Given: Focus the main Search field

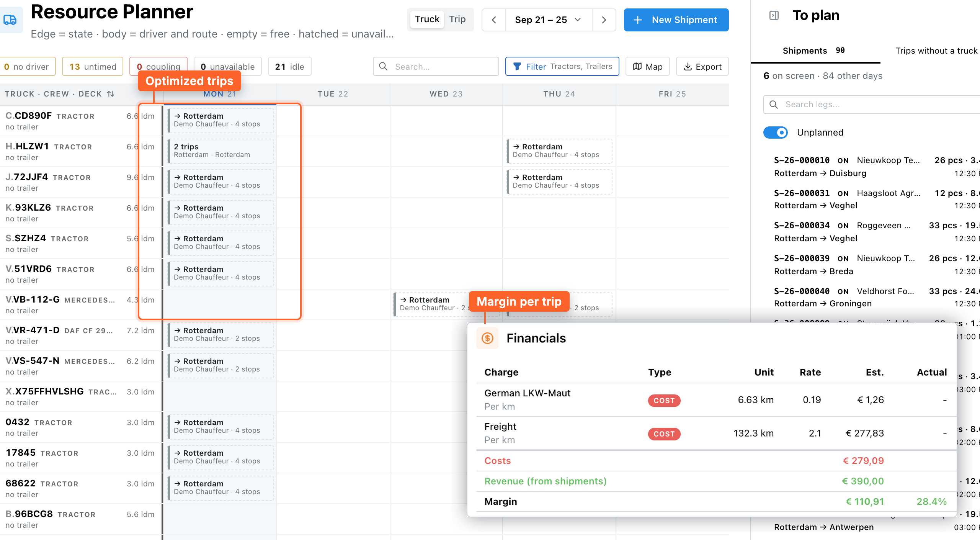Looking at the screenshot, I should tap(436, 67).
